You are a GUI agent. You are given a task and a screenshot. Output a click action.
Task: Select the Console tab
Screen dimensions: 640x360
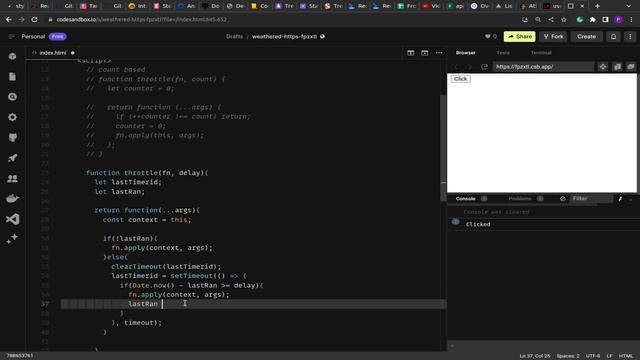pyautogui.click(x=465, y=199)
